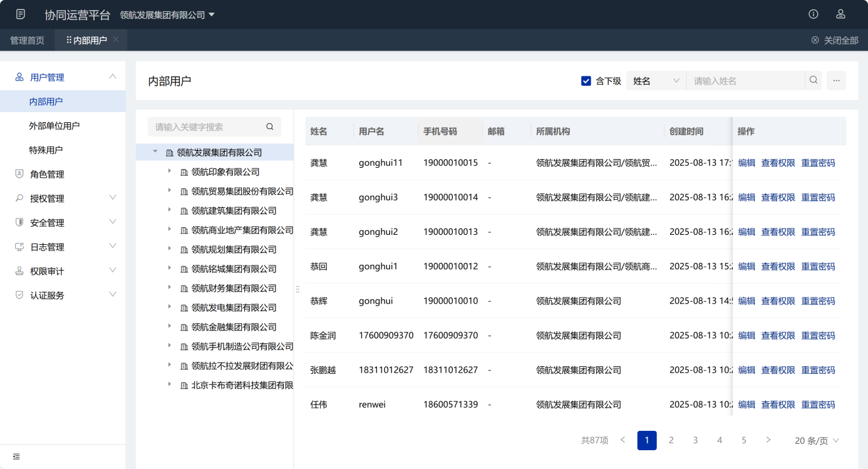Collapse the sidebar using the bottom-left icon
This screenshot has width=868, height=469.
[16, 456]
